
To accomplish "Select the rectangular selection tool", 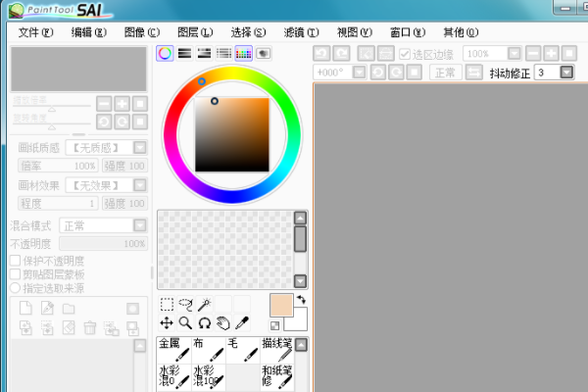I will pos(167,305).
